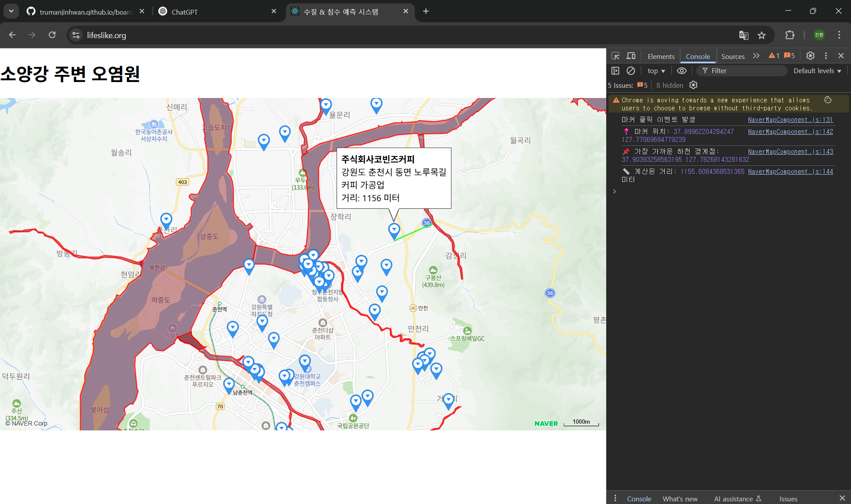Expand more DevTools tabs chevron
851x504 pixels.
756,56
